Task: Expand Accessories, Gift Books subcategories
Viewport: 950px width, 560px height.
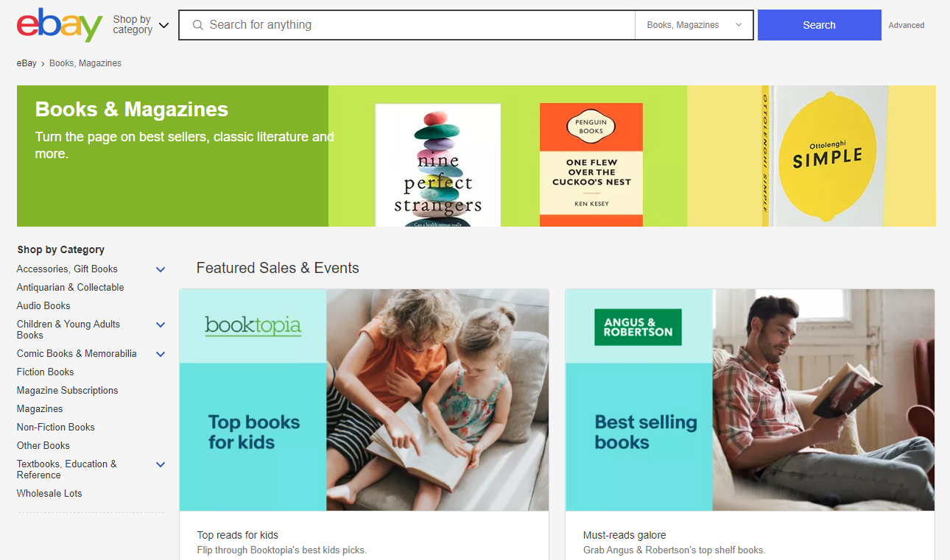Action: click(161, 269)
